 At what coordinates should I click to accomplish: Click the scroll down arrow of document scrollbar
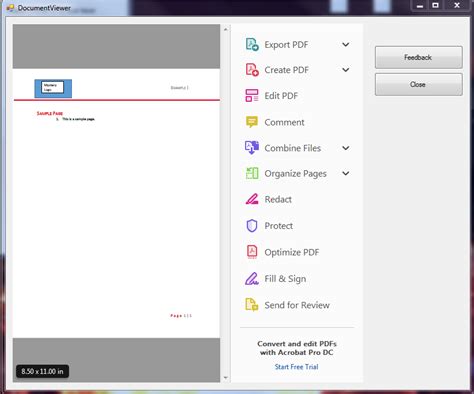tap(226, 378)
